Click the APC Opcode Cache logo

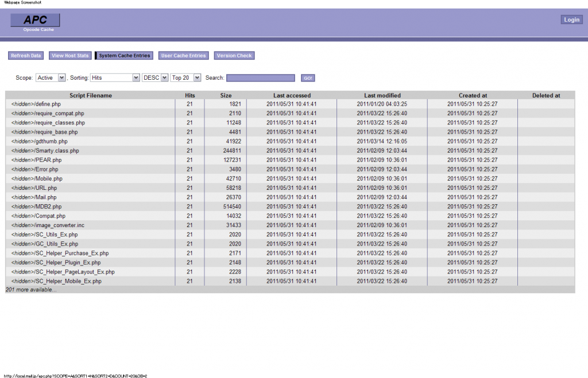[35, 22]
